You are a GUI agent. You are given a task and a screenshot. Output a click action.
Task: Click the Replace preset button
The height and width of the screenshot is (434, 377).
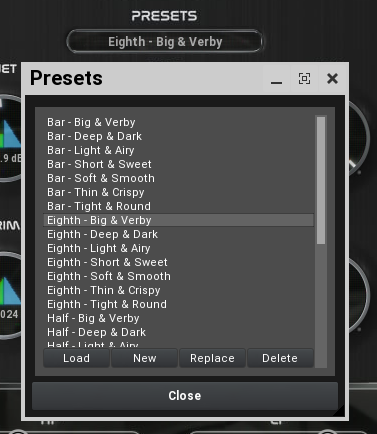212,358
